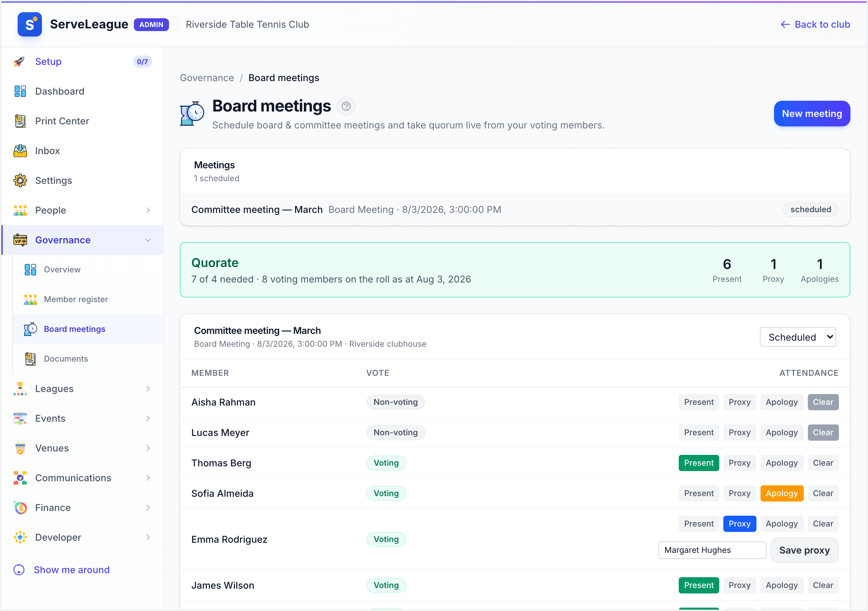The image size is (868, 611).
Task: Expand the Finance sidebar section
Action: coord(148,508)
